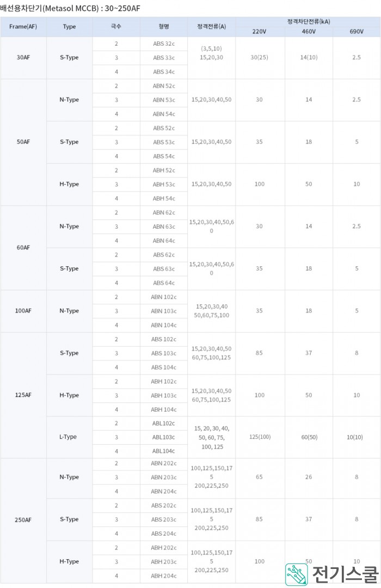Select the 극수 column header
The image size is (381, 588).
(x=116, y=27)
